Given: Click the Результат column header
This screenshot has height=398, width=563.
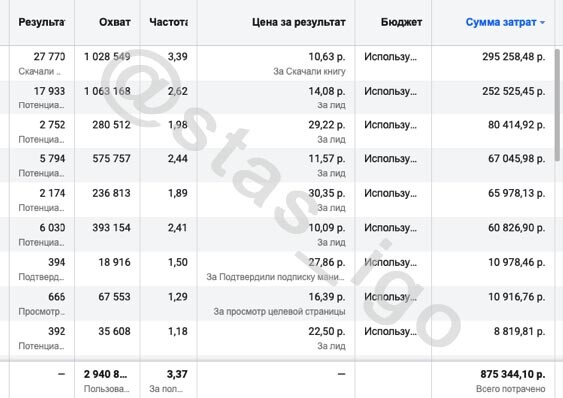Looking at the screenshot, I should click(42, 22).
